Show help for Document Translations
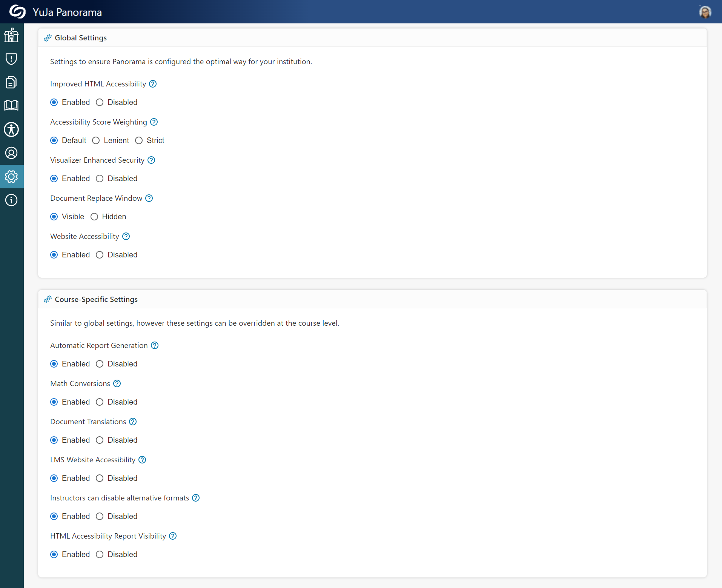Image resolution: width=722 pixels, height=588 pixels. point(133,422)
